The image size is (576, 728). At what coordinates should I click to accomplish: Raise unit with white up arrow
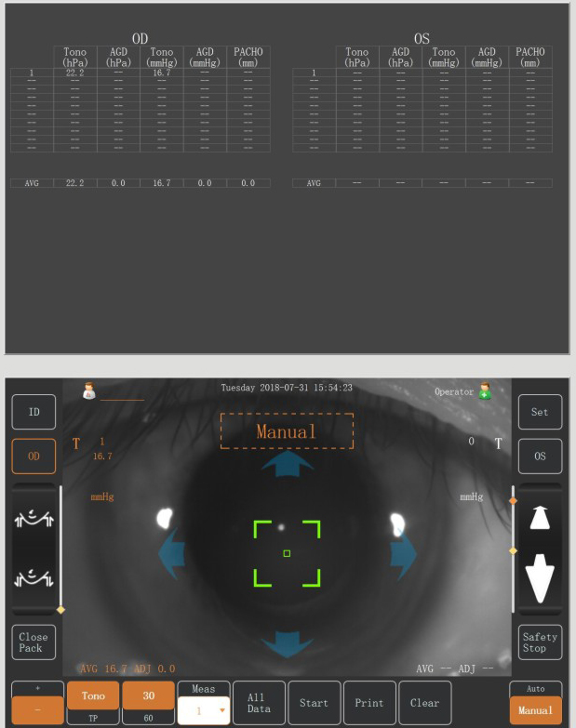click(x=540, y=518)
